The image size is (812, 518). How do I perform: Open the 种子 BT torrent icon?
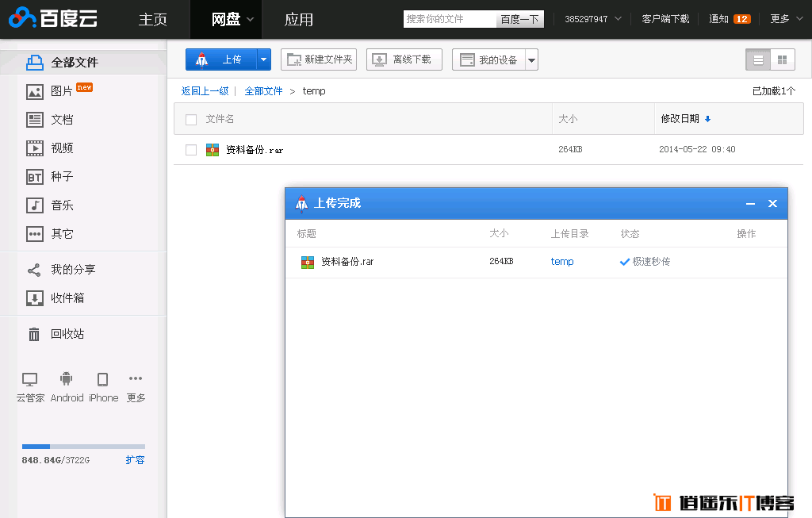tap(35, 177)
